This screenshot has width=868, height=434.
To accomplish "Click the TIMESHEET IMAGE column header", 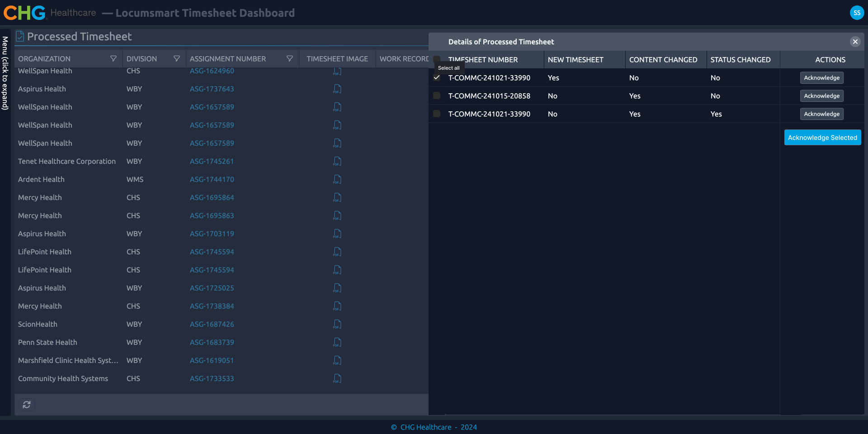I will point(337,59).
